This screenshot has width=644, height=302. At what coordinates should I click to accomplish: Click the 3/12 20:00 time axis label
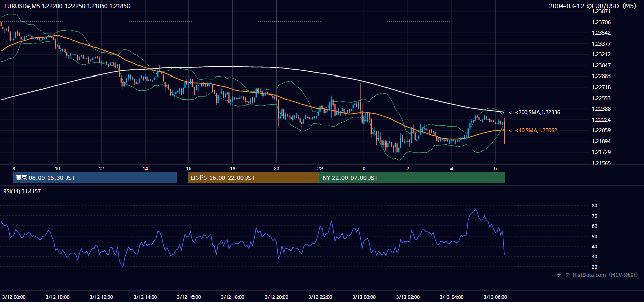277,297
